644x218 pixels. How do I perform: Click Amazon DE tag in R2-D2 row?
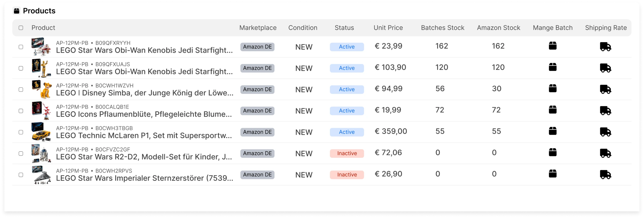pyautogui.click(x=257, y=153)
